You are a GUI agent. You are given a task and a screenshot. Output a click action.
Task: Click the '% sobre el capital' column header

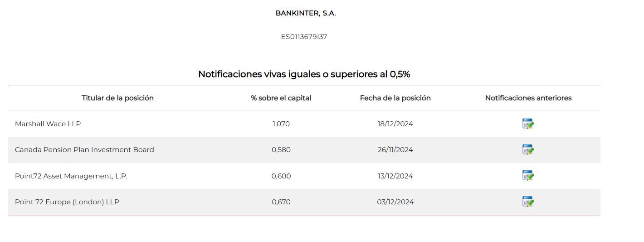pos(281,98)
